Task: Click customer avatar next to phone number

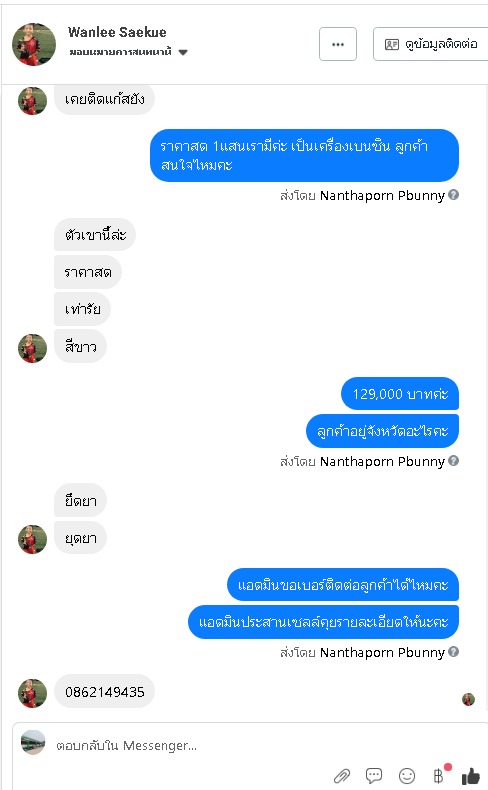Action: (32, 693)
